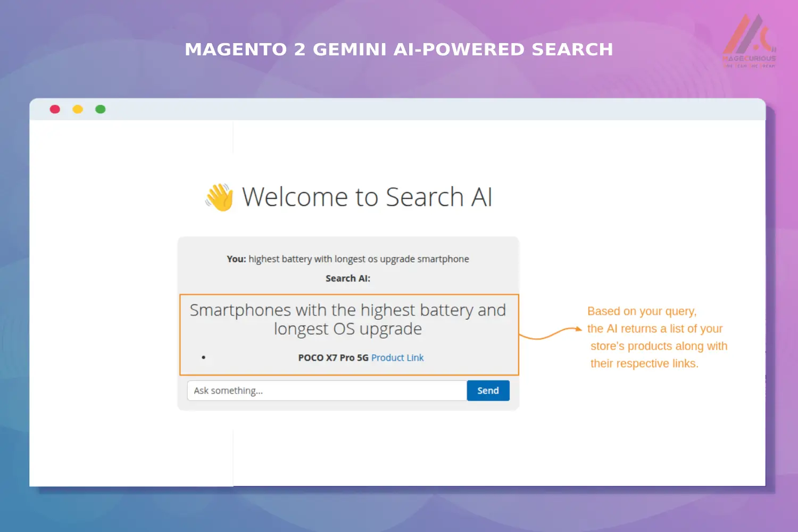Click the MAGENTO 2 GEMINI AI-POWERED SEARCH title
The height and width of the screenshot is (532, 798).
tap(399, 49)
